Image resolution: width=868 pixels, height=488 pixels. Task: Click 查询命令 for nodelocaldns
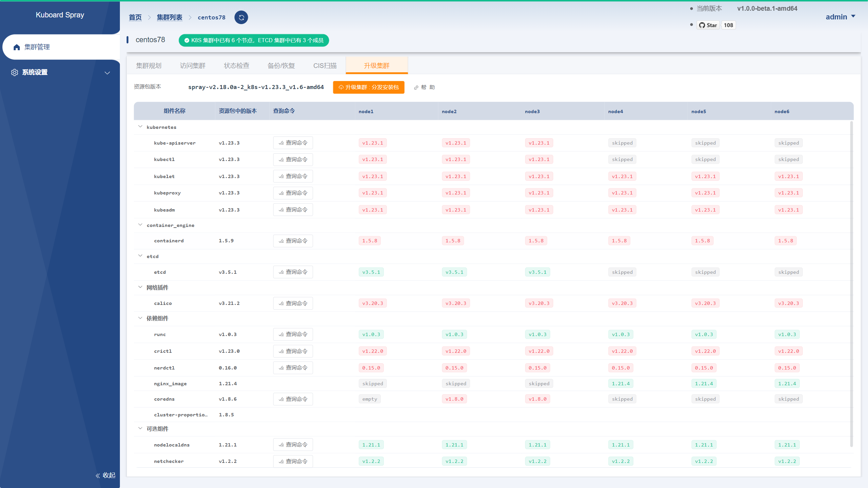coord(293,445)
